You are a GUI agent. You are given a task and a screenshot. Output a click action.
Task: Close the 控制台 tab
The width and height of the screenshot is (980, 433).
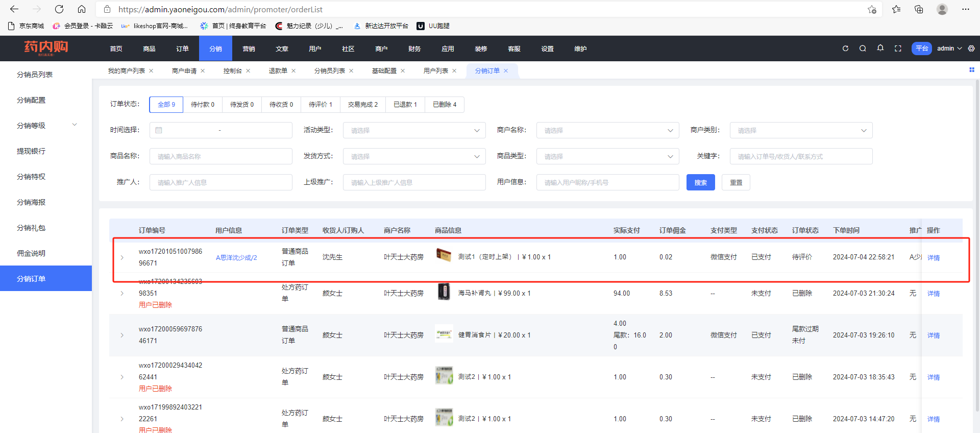pos(248,71)
